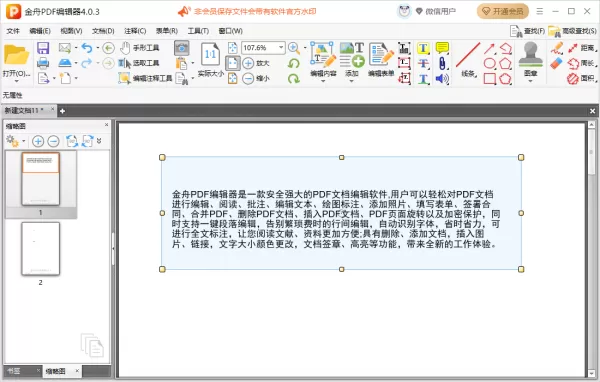Viewport: 600px width, 382px height.
Task: Open the zoom percentage 107.6% dropdown
Action: pyautogui.click(x=281, y=47)
